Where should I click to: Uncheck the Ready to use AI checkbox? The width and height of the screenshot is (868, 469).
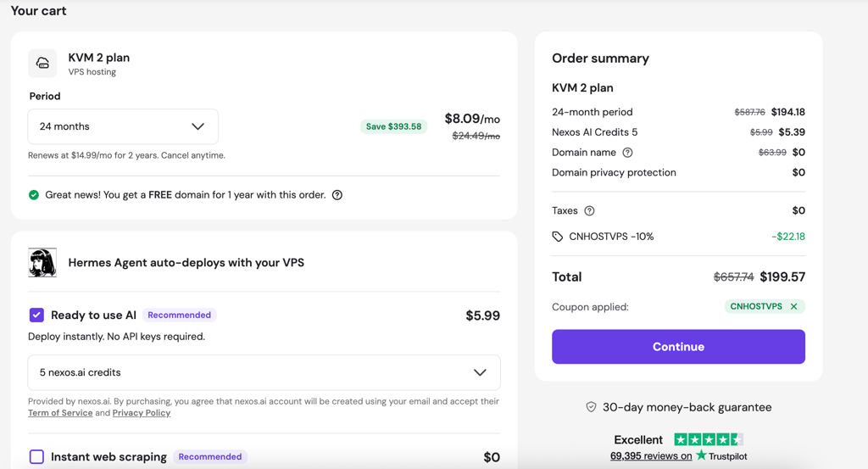pos(36,315)
